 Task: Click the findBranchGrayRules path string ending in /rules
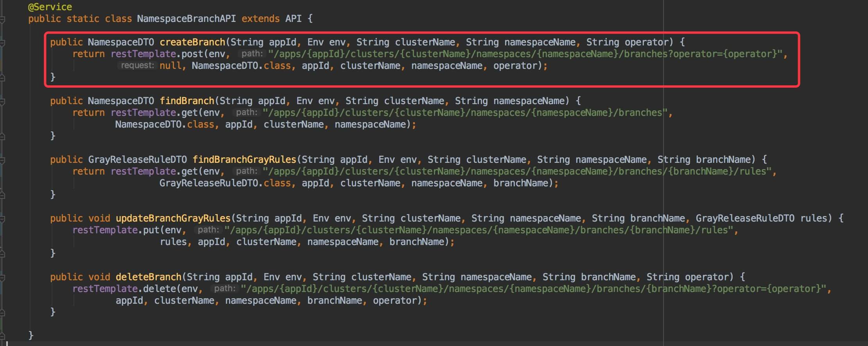(517, 171)
